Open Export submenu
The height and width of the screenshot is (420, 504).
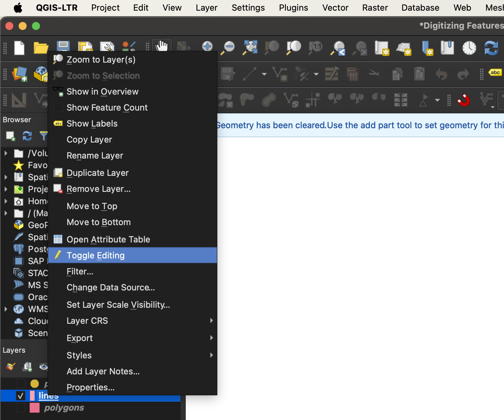point(132,338)
